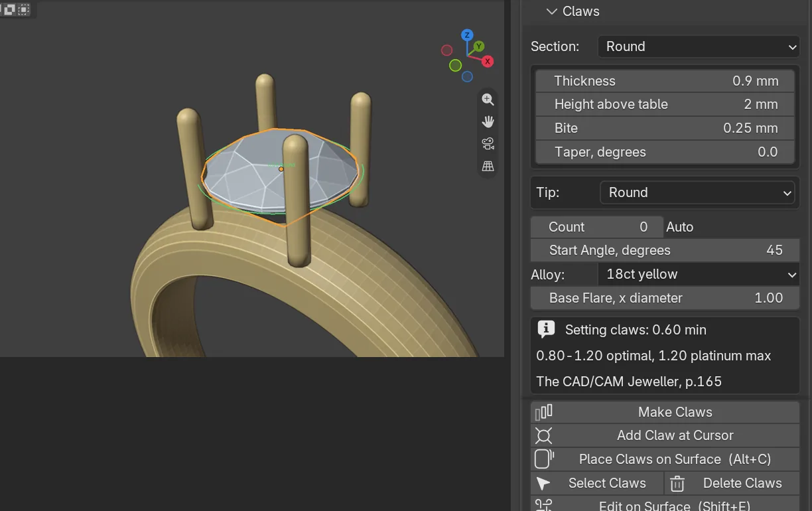Click the red X axis on gizmo
Image resolution: width=812 pixels, height=511 pixels.
tap(488, 61)
